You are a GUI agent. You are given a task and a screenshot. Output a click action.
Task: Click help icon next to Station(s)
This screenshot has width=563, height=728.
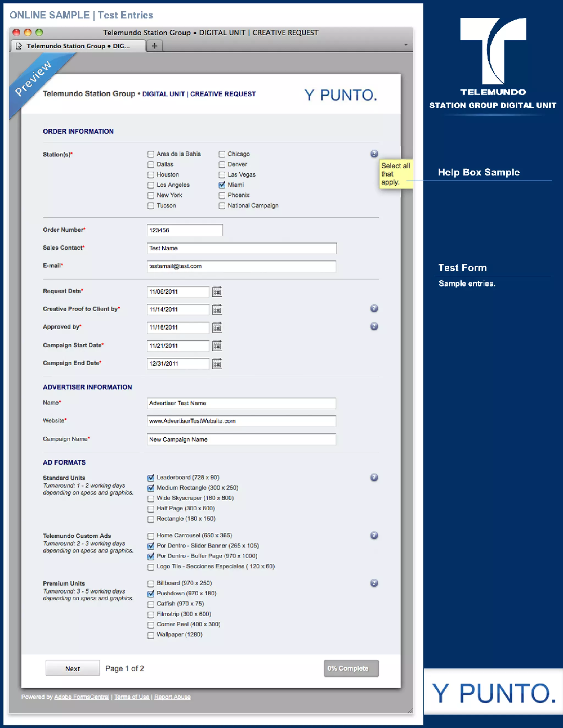coord(374,154)
